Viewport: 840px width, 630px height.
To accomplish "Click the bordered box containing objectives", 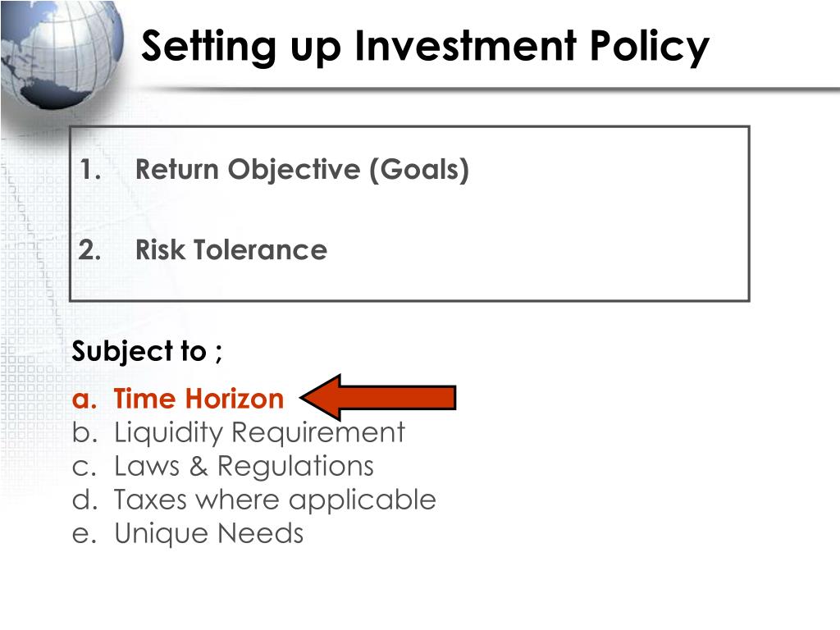I will click(x=409, y=214).
